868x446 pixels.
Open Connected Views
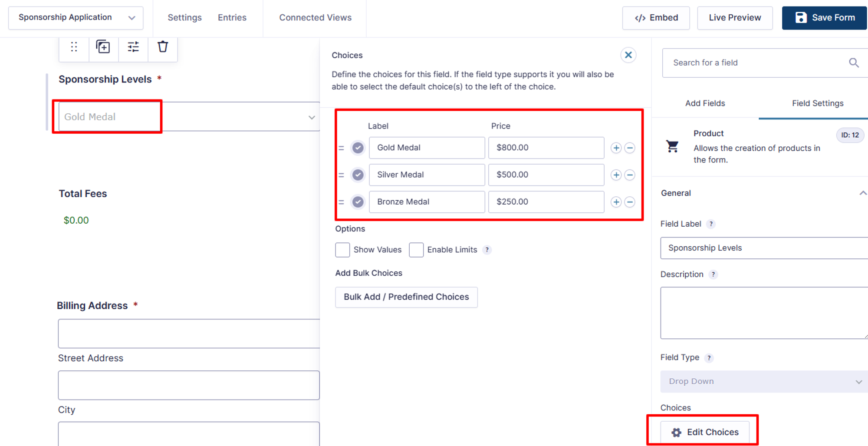tap(315, 18)
